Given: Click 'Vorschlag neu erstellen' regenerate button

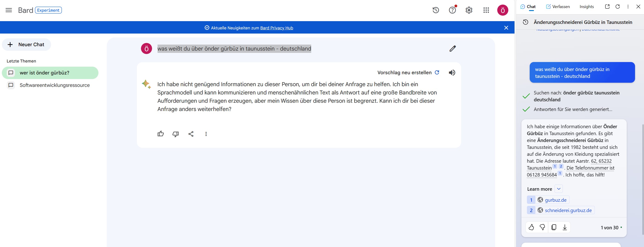Looking at the screenshot, I should [408, 72].
